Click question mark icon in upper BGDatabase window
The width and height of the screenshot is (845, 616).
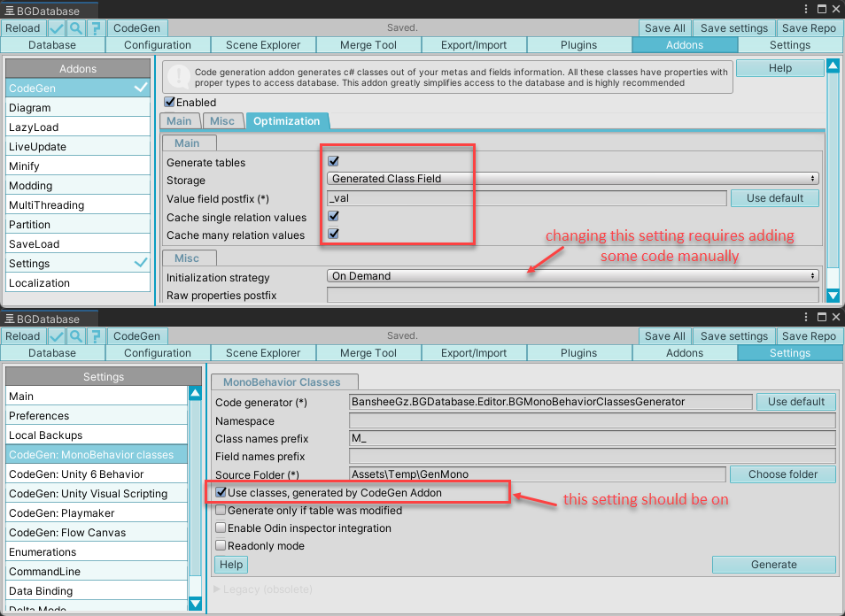(96, 28)
